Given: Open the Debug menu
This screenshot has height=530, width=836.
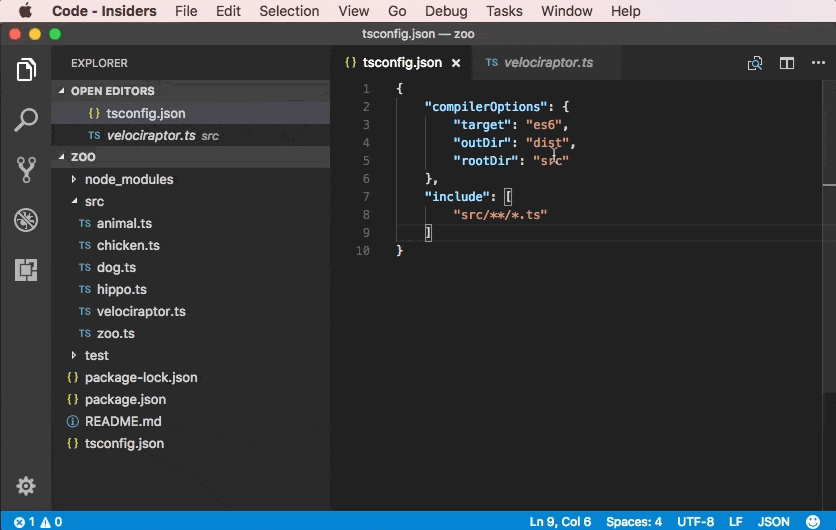Looking at the screenshot, I should 446,11.
